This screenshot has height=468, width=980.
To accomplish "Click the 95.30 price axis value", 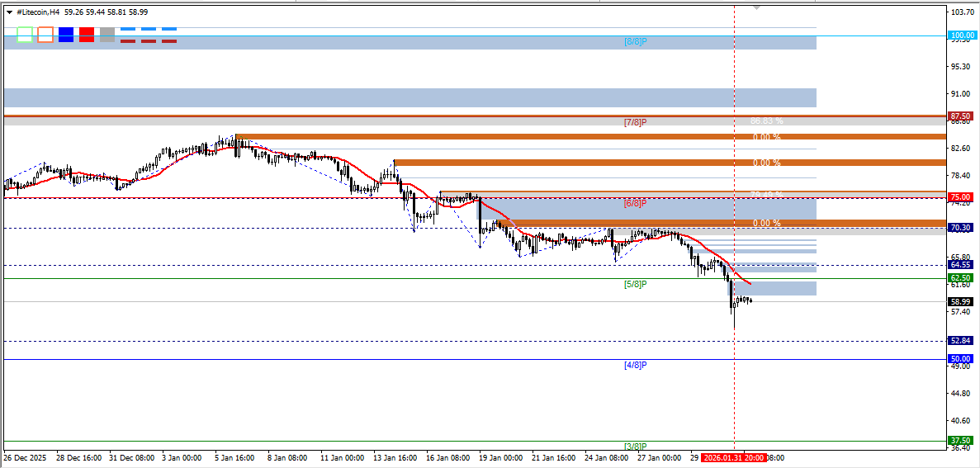I will point(961,66).
